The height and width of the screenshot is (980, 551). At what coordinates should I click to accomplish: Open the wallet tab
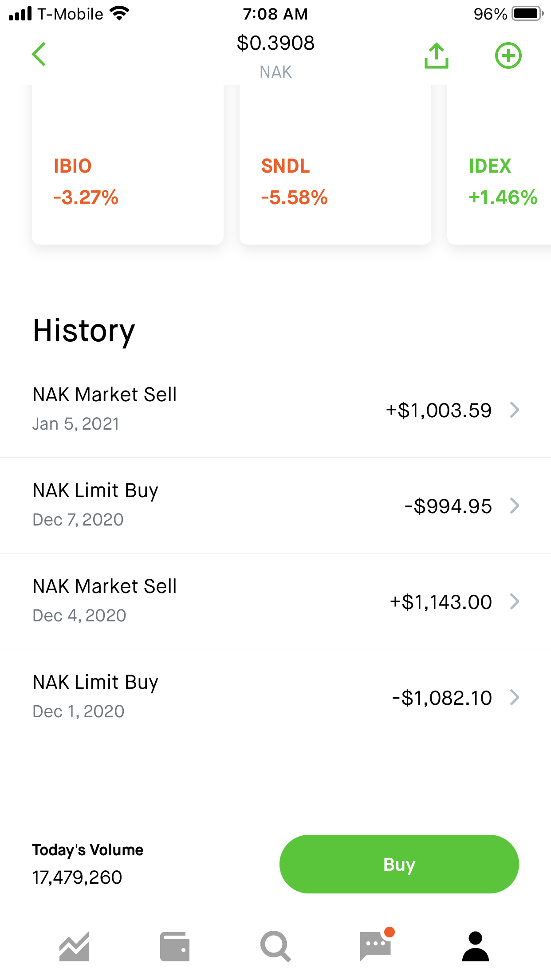[175, 946]
